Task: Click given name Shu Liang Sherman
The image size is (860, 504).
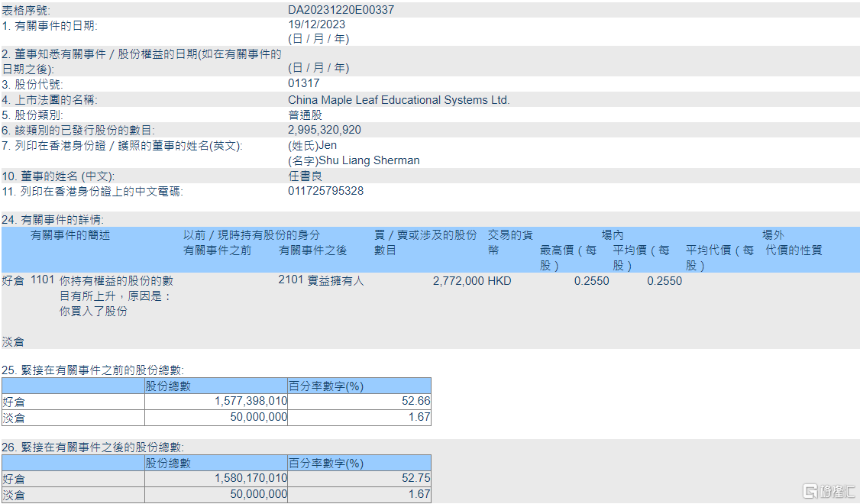Action: coord(369,160)
